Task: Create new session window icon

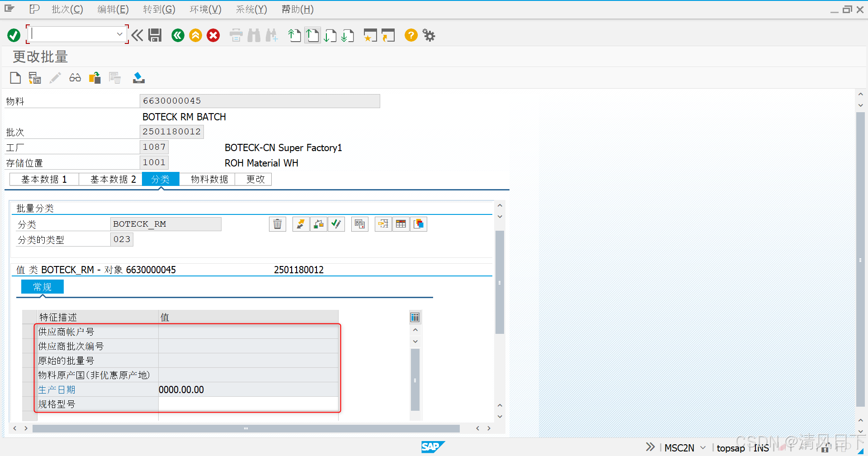Action: (370, 35)
